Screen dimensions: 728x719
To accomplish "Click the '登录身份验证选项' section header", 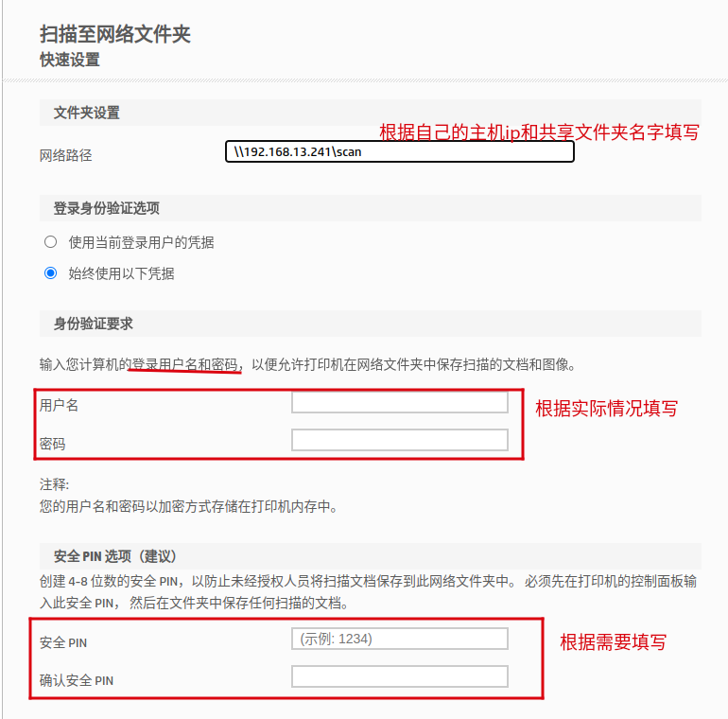I will tap(107, 208).
